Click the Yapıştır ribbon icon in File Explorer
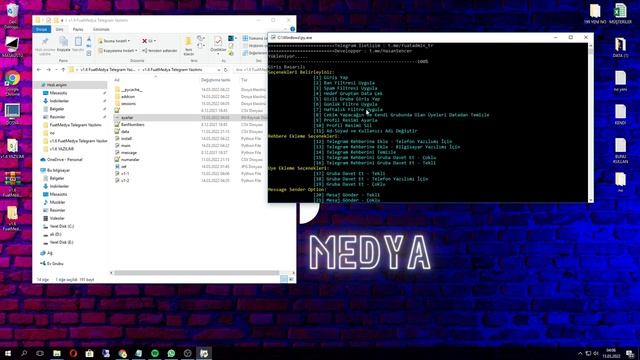Viewport: 640px width, 360px height. point(78,44)
